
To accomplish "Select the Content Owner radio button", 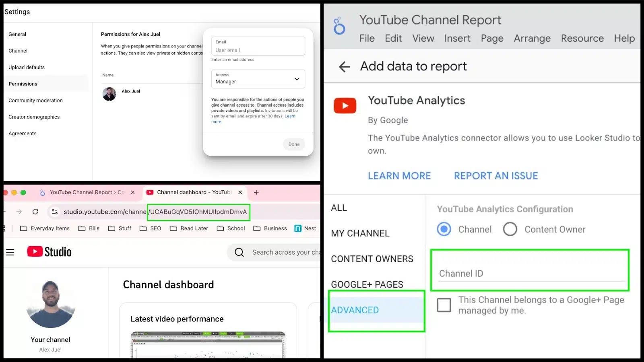I will pos(510,229).
